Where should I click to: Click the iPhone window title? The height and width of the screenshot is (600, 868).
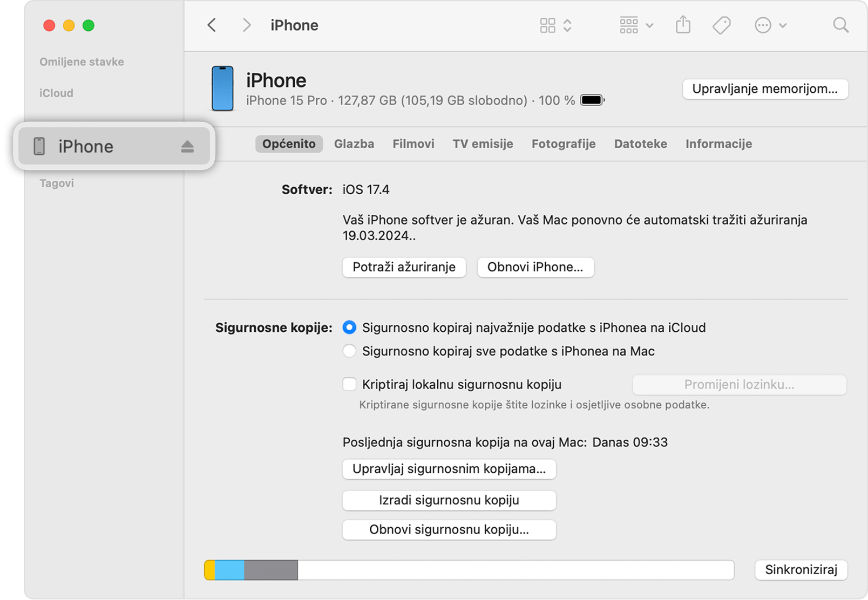pos(294,25)
